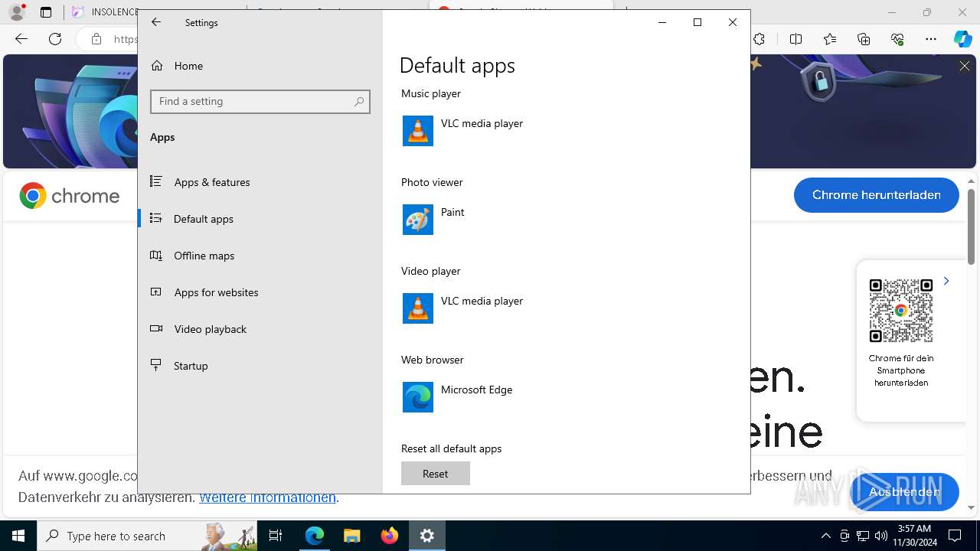Click the Apps & features list icon
Viewport: 980px width, 551px height.
(156, 181)
